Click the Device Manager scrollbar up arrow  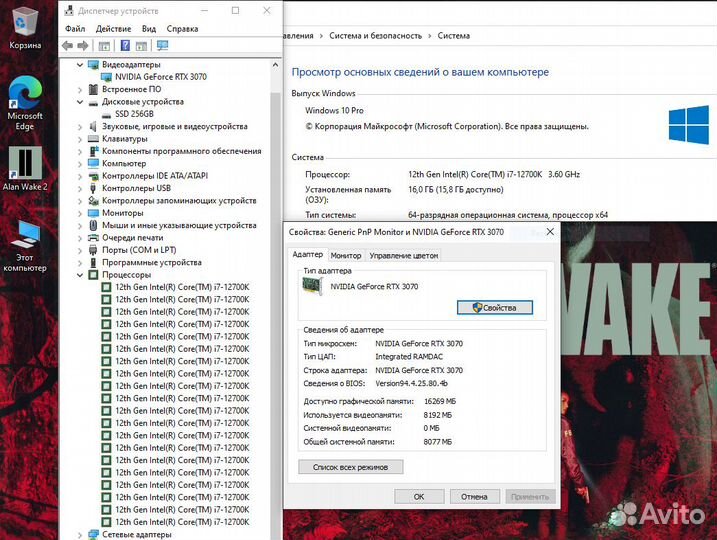275,65
